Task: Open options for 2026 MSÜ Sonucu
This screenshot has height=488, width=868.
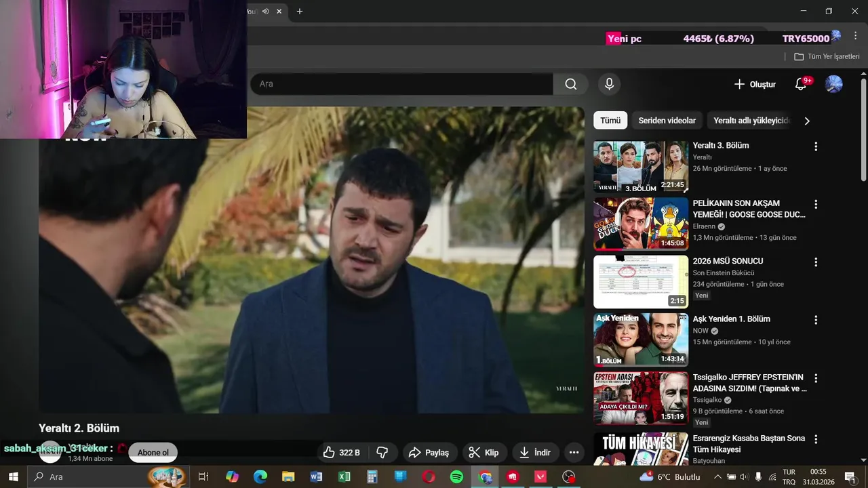Action: pos(816,262)
